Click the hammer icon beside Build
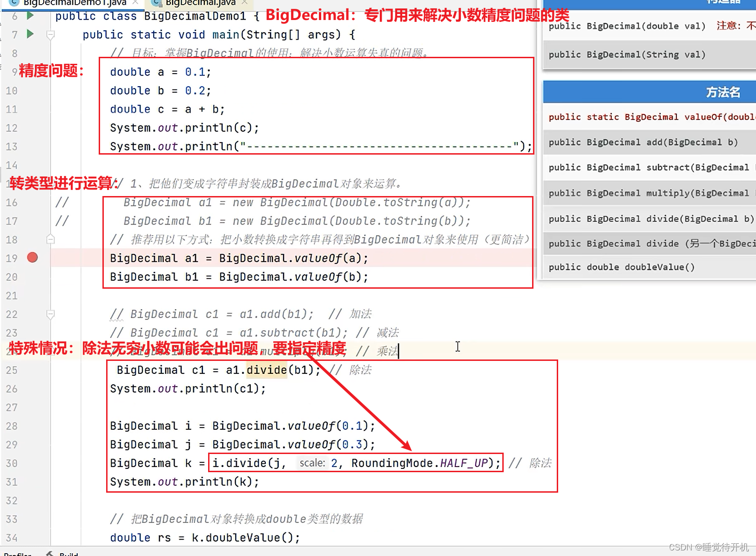 pos(50,553)
